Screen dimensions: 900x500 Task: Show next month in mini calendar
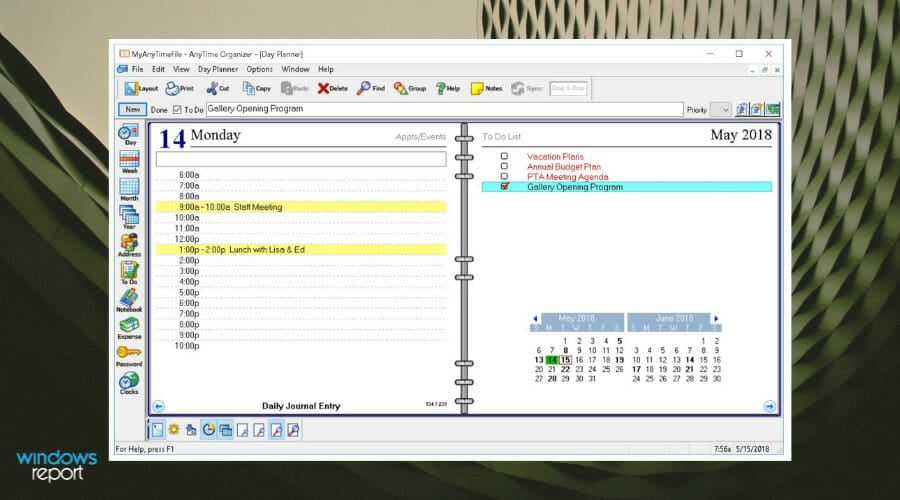[x=716, y=319]
